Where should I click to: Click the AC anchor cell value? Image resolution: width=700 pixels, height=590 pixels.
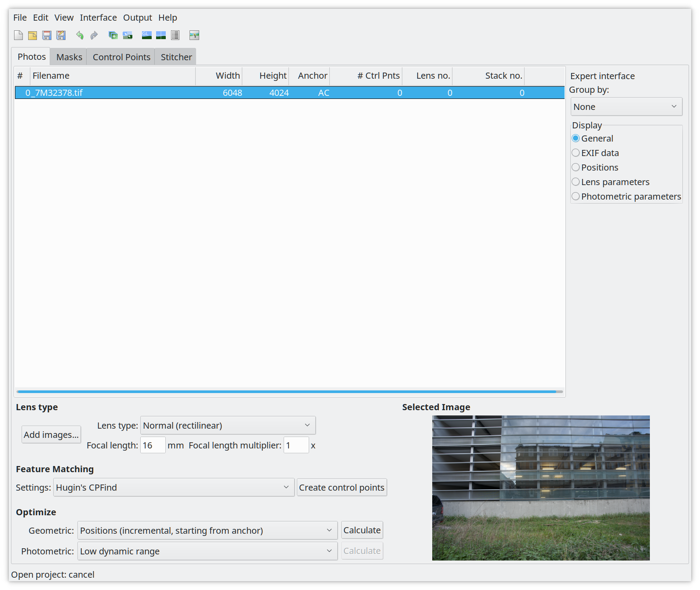click(x=324, y=93)
